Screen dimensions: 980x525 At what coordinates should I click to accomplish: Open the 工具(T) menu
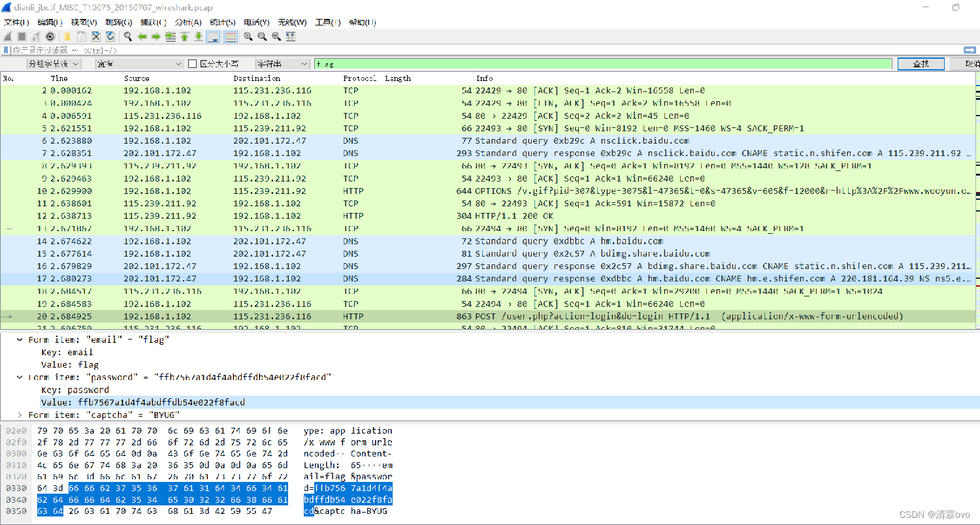328,22
